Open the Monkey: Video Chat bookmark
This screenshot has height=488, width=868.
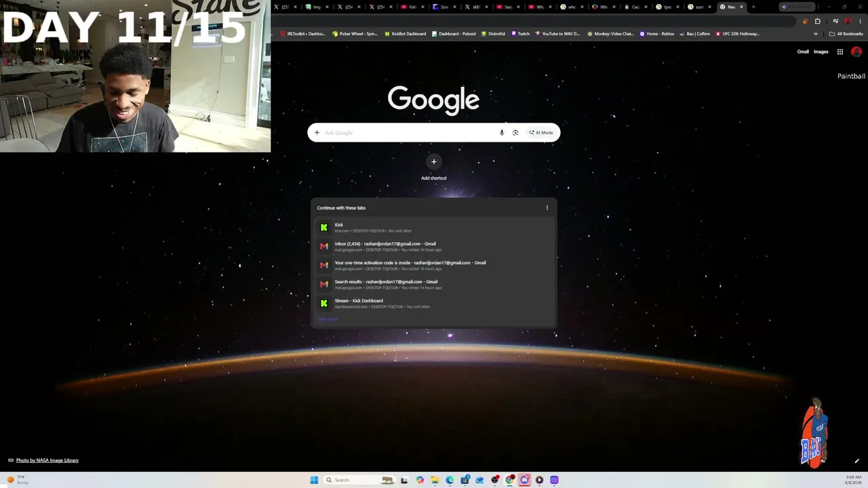[610, 34]
